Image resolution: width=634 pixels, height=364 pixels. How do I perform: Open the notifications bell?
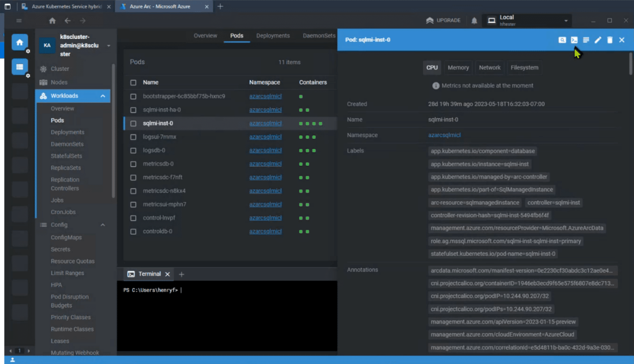474,21
